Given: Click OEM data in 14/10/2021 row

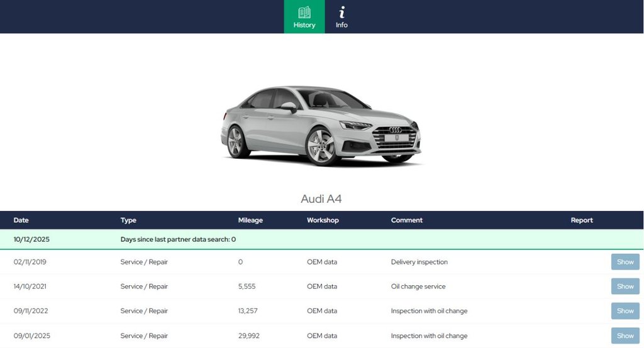Looking at the screenshot, I should tap(322, 286).
